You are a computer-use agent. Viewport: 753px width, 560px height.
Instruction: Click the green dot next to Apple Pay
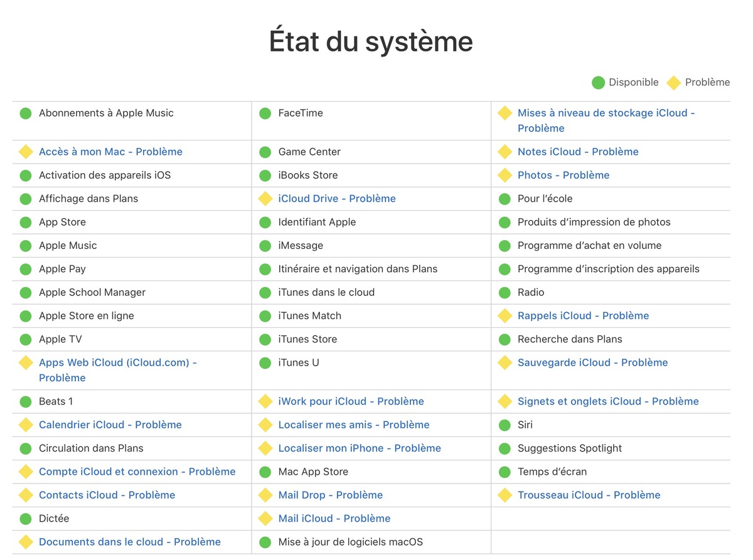point(26,269)
